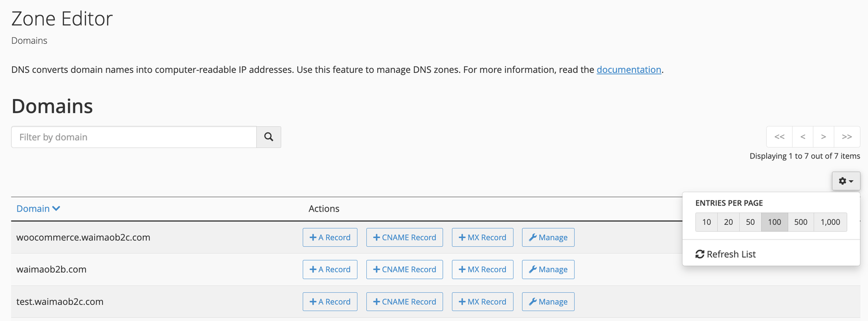Open the documentation link
Image resolution: width=868 pixels, height=321 pixels.
pyautogui.click(x=628, y=70)
